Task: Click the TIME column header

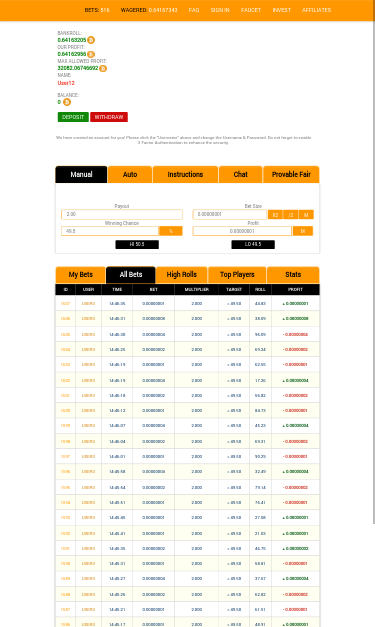Action: 117,290
